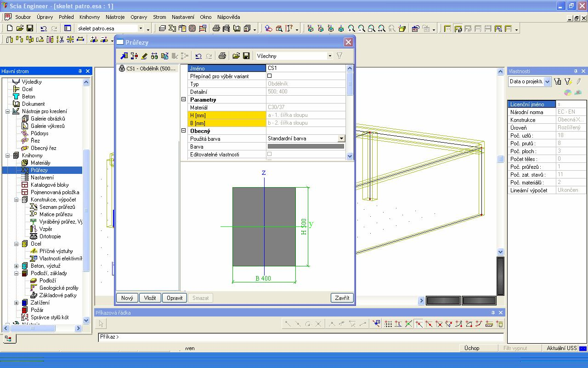Click the print icon in the Průřezy dialog
The image size is (588, 368).
[x=222, y=56]
